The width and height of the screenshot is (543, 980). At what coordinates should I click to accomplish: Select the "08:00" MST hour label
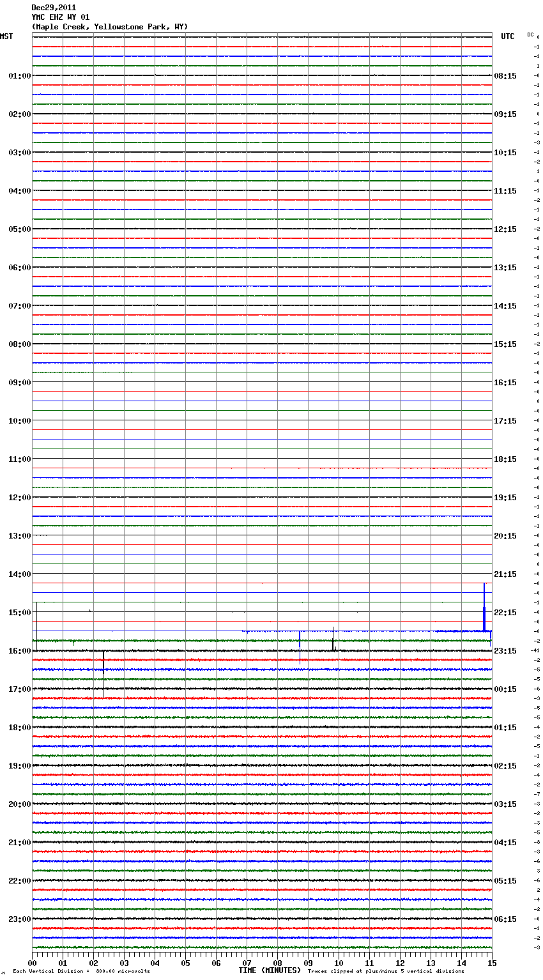(20, 344)
